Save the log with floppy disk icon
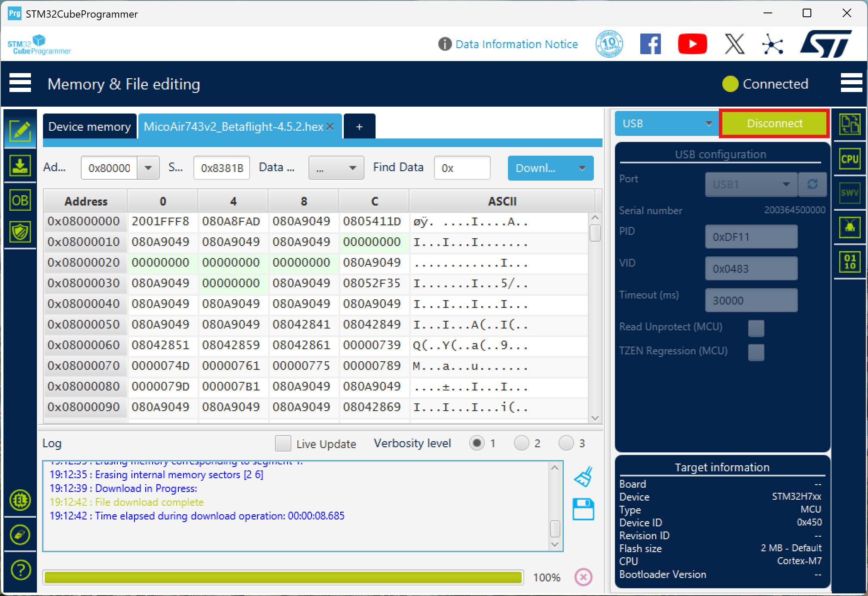 coord(583,509)
